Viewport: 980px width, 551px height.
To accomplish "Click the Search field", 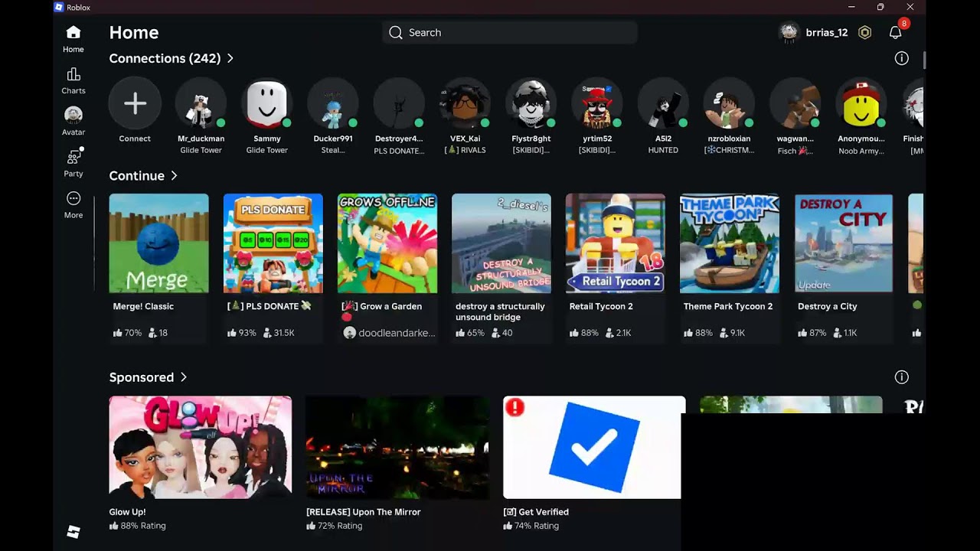I will point(510,33).
